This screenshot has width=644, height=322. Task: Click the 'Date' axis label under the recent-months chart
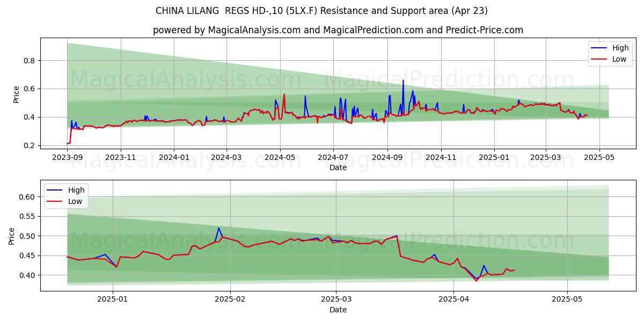(338, 310)
